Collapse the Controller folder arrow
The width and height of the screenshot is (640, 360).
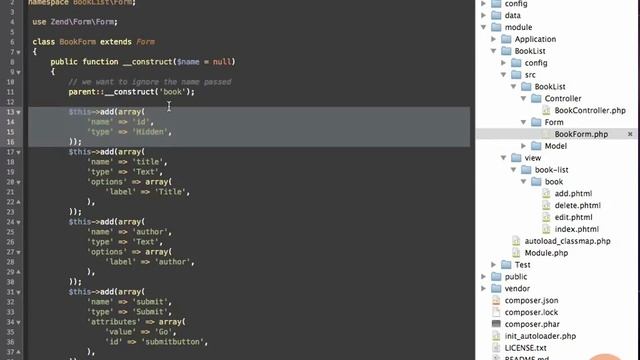524,98
